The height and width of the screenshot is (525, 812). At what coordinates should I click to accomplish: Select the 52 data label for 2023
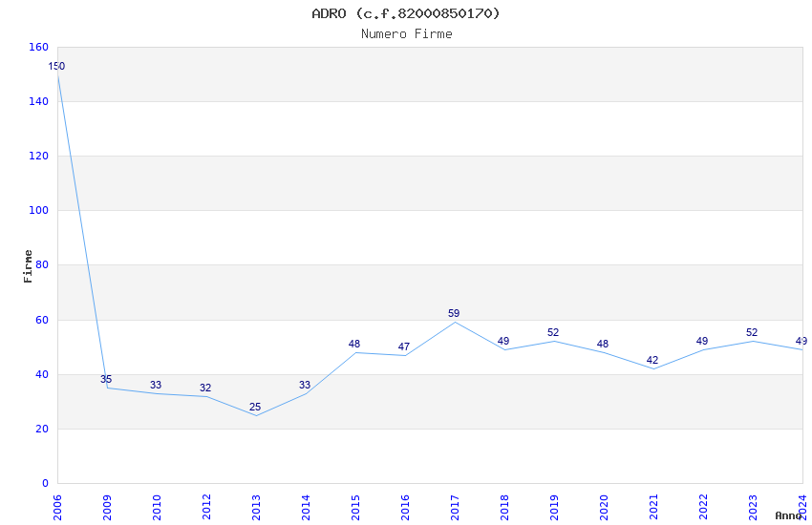click(752, 332)
